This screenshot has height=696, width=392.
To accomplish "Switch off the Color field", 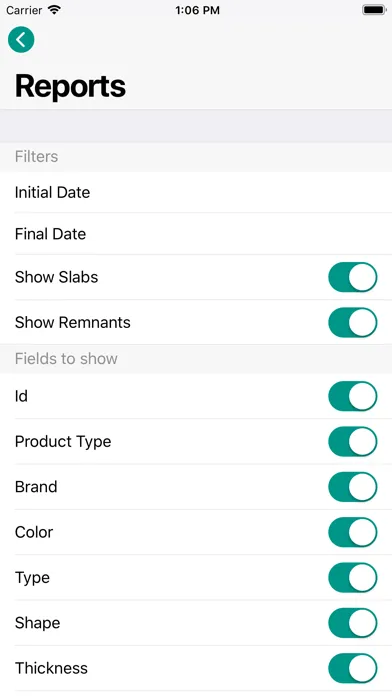I will (x=352, y=532).
